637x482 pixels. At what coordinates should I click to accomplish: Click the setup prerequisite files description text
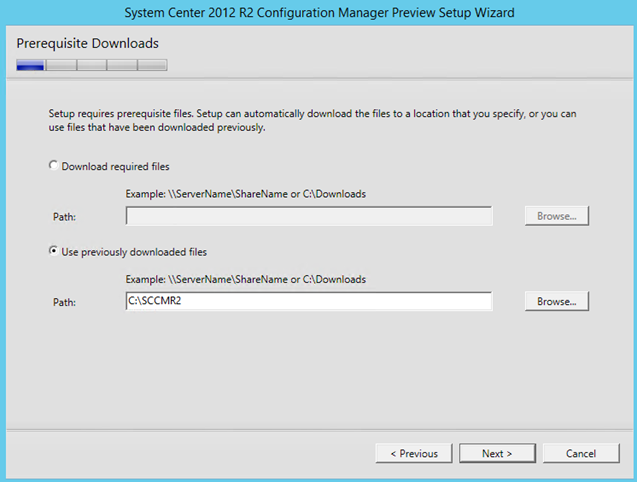[312, 120]
